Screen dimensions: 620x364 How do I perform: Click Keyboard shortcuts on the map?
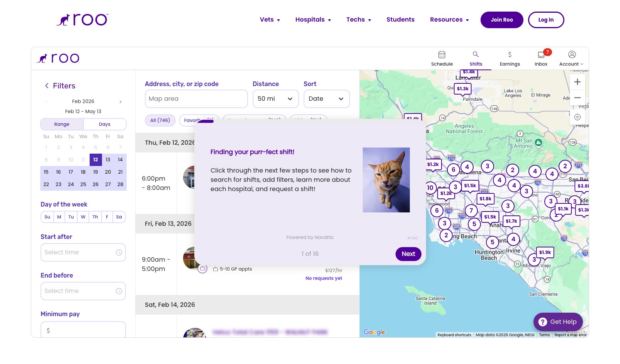[454, 335]
